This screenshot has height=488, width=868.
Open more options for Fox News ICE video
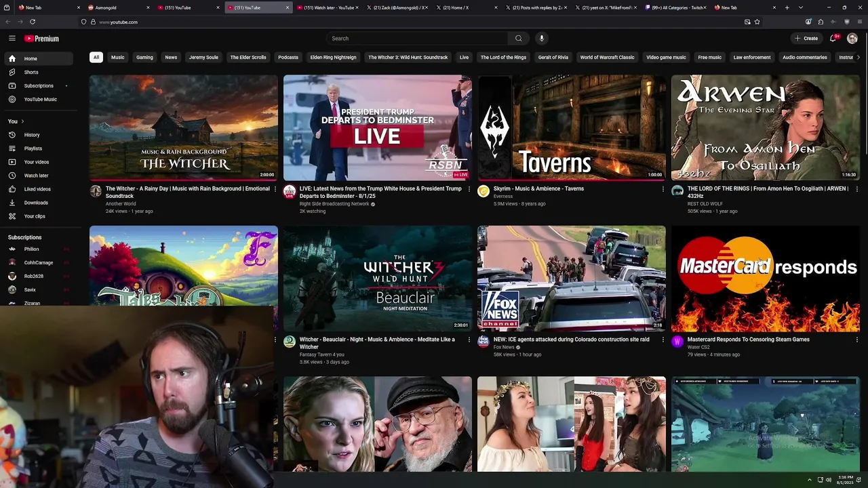[x=663, y=340]
